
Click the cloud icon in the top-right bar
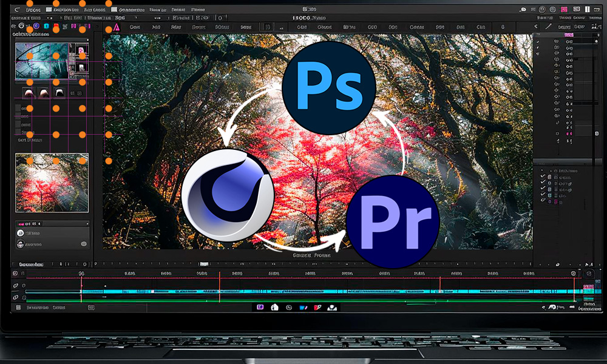(x=523, y=9)
